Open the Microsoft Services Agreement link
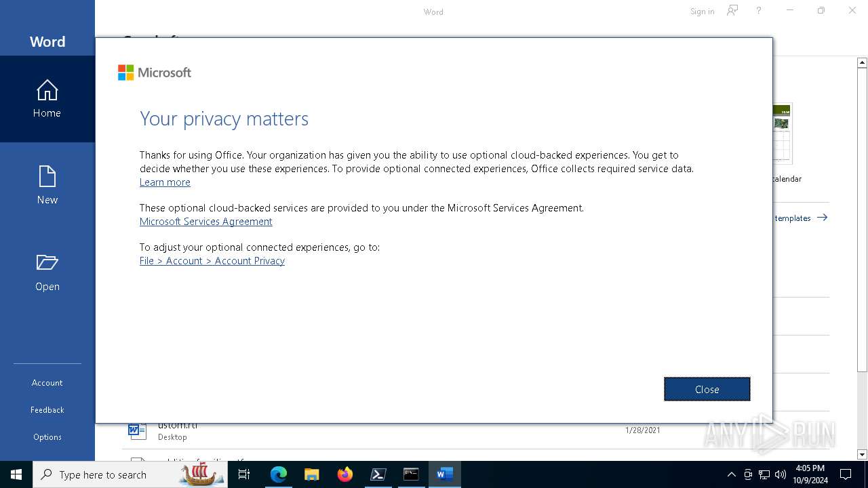This screenshot has width=868, height=488. (x=205, y=222)
